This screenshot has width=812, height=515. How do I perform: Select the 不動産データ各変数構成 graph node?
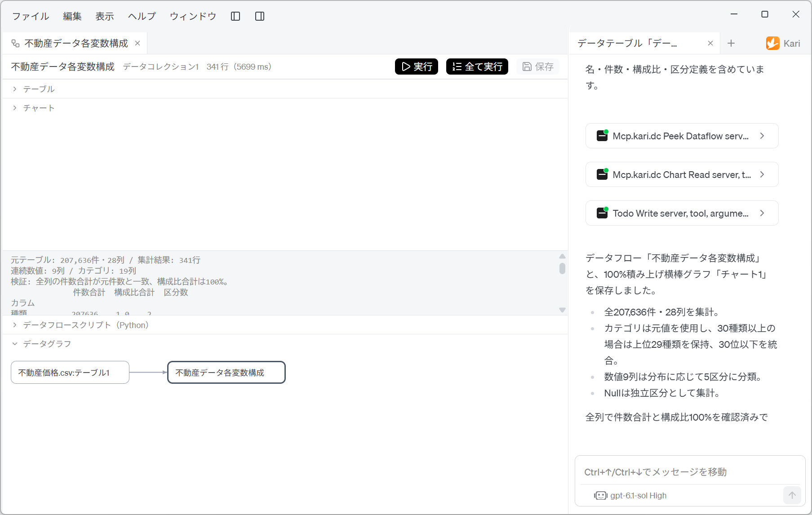(226, 372)
